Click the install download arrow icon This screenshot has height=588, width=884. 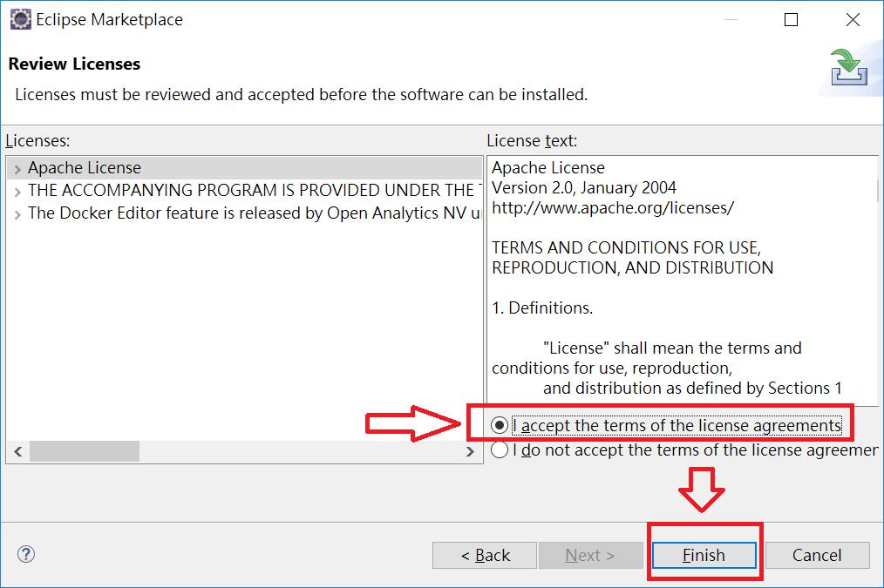click(x=848, y=68)
